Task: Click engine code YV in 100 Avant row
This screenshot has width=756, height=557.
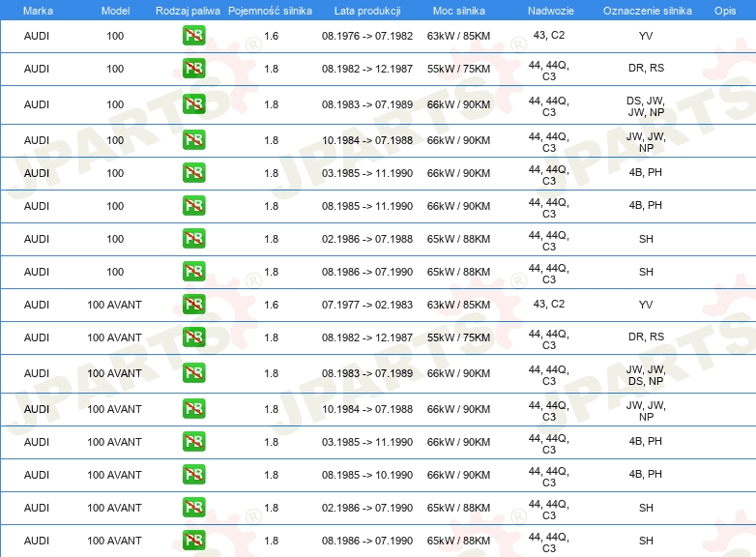Action: pos(646,305)
